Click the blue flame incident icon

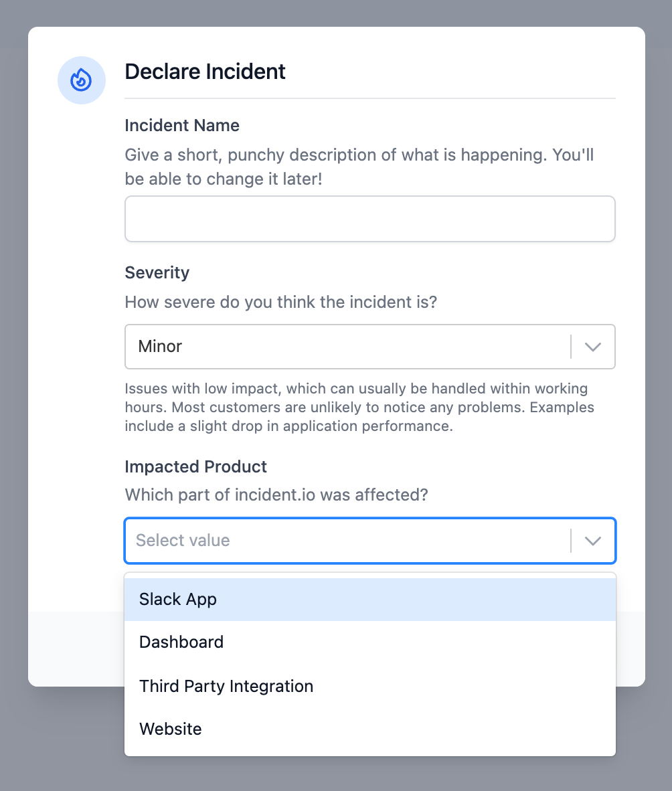[81, 80]
